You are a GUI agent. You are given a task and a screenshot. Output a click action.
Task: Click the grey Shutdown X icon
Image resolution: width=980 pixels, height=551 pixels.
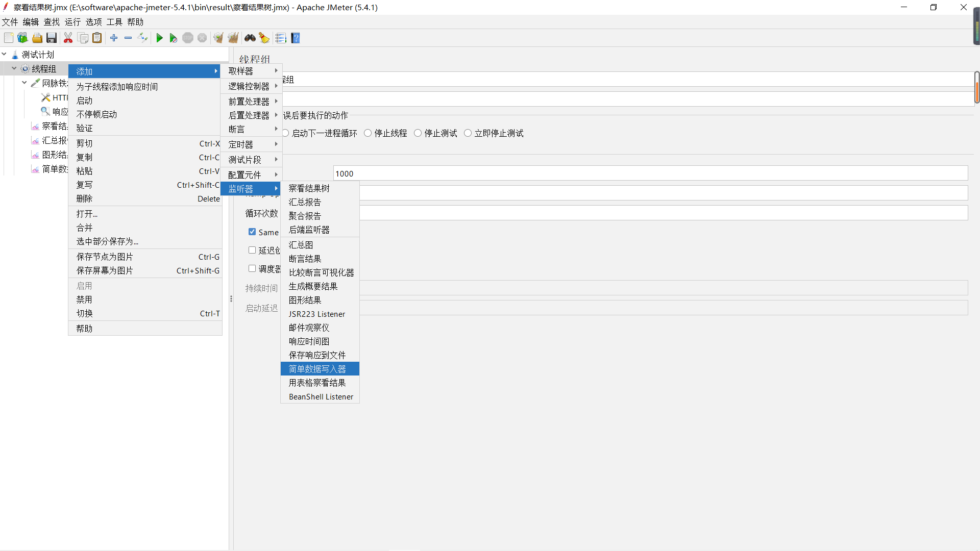pyautogui.click(x=202, y=38)
